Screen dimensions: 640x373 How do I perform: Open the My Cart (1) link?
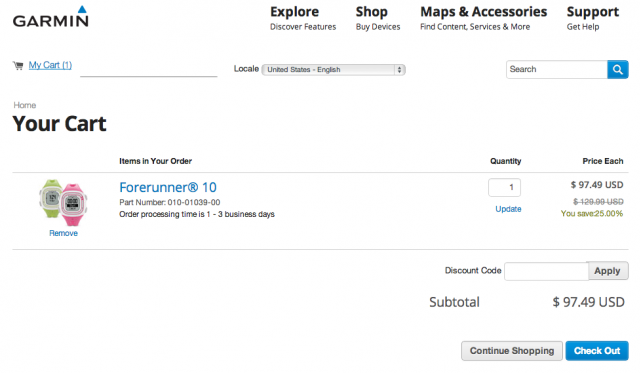click(x=50, y=65)
